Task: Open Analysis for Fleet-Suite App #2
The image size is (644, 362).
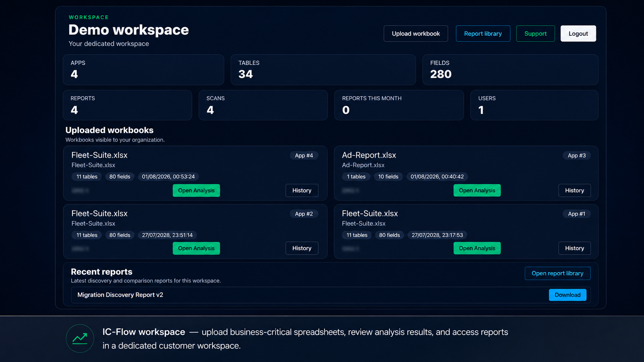Action: pos(196,248)
